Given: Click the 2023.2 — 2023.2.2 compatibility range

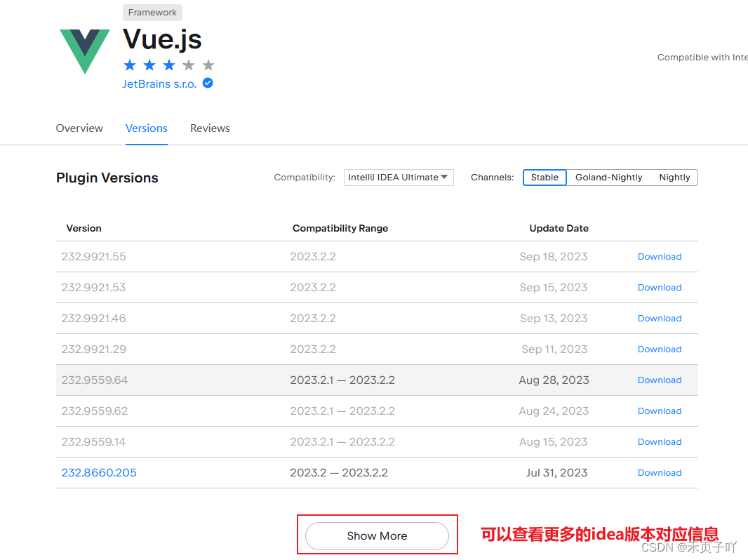Looking at the screenshot, I should [x=339, y=473].
